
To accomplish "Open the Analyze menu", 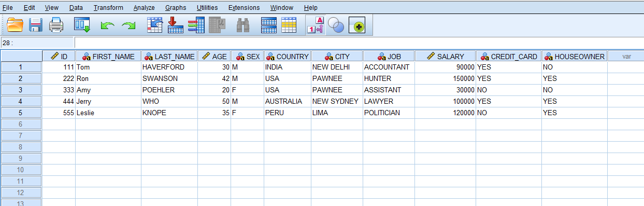I will click(x=144, y=8).
